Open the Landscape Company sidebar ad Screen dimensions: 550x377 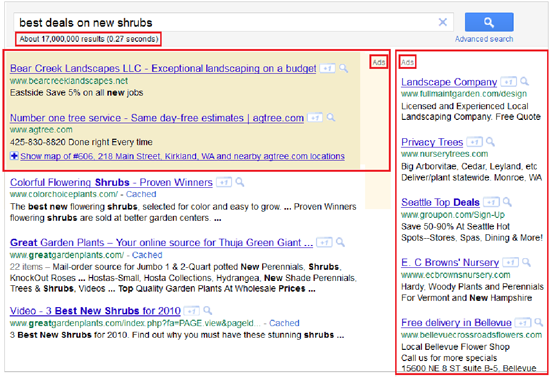click(449, 82)
